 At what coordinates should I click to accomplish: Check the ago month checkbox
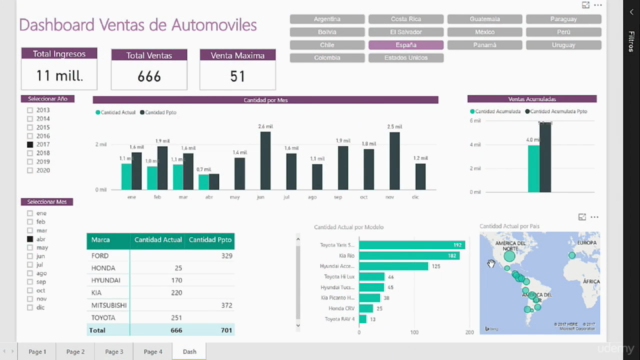click(30, 273)
